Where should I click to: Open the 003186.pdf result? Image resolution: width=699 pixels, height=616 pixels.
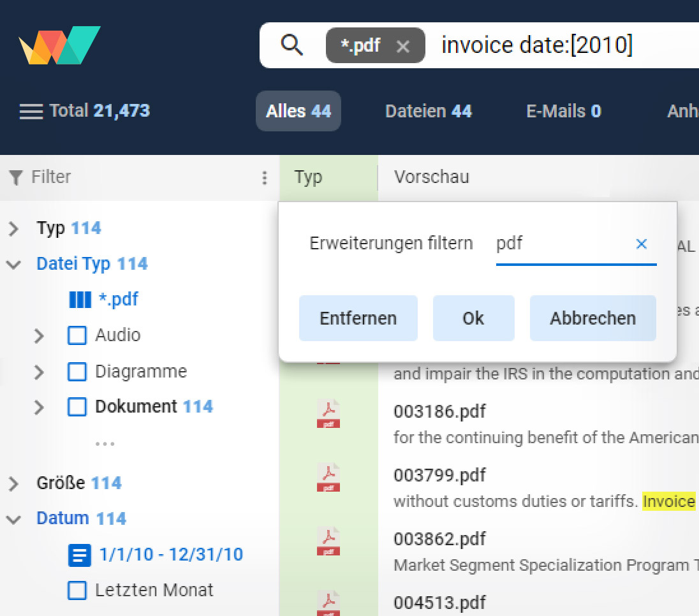439,411
